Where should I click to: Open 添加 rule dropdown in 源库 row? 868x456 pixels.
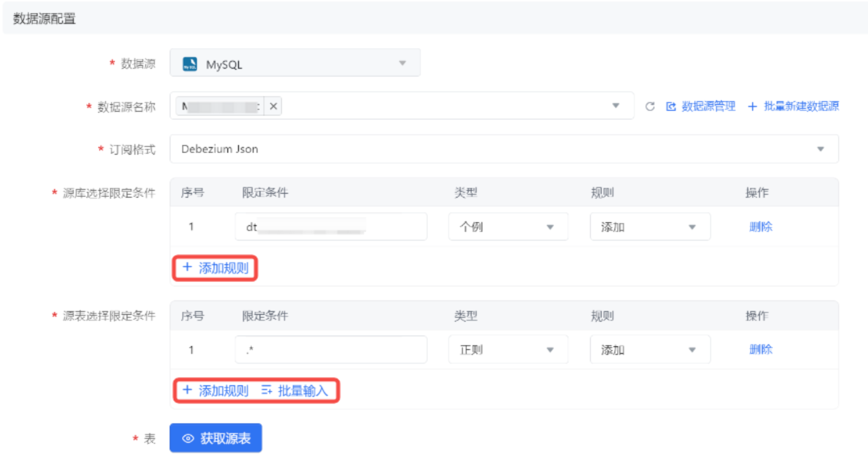point(650,227)
